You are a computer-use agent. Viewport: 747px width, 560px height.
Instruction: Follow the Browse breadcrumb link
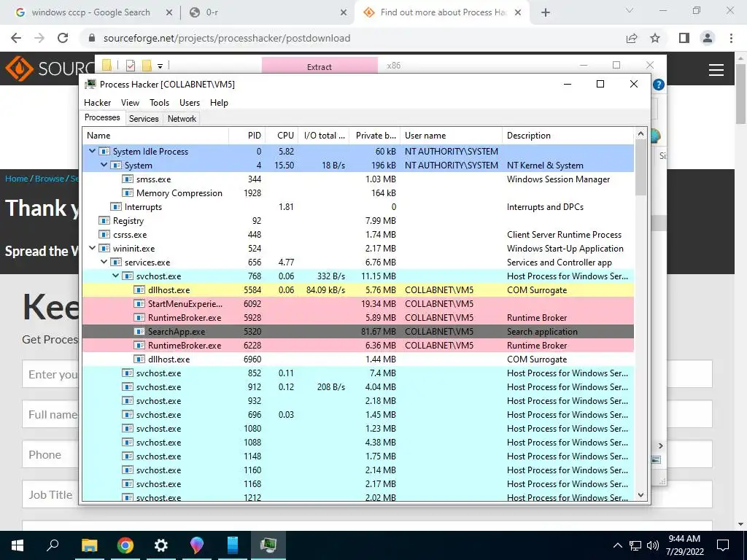click(x=50, y=179)
